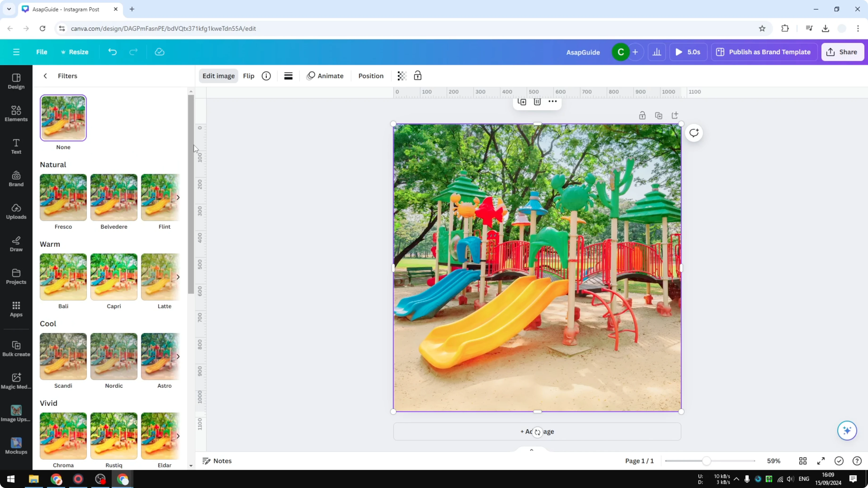Open the Elements sidebar panel
This screenshot has width=868, height=488.
[16, 114]
